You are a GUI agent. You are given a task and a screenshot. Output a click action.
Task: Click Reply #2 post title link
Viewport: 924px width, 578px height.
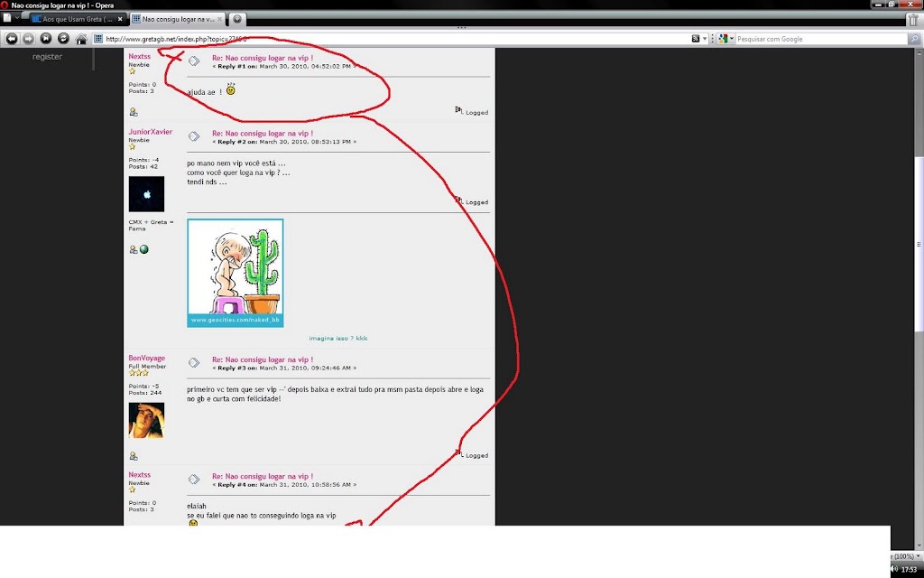pyautogui.click(x=263, y=134)
